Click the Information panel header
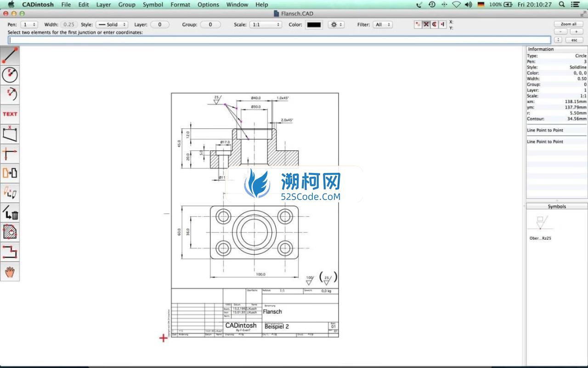The image size is (588, 368). click(556, 49)
